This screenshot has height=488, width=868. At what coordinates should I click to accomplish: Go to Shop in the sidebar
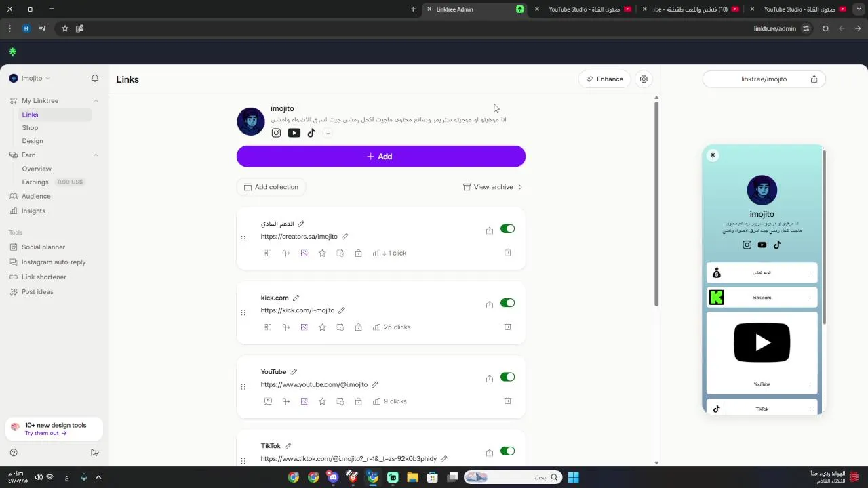[30, 128]
